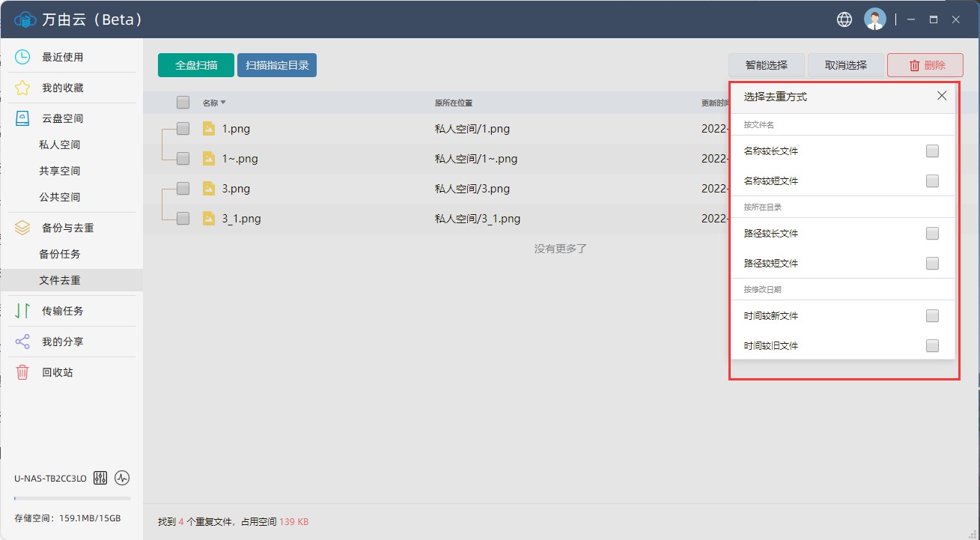
Task: Tick the checkbox for 1~.png
Action: 183,159
